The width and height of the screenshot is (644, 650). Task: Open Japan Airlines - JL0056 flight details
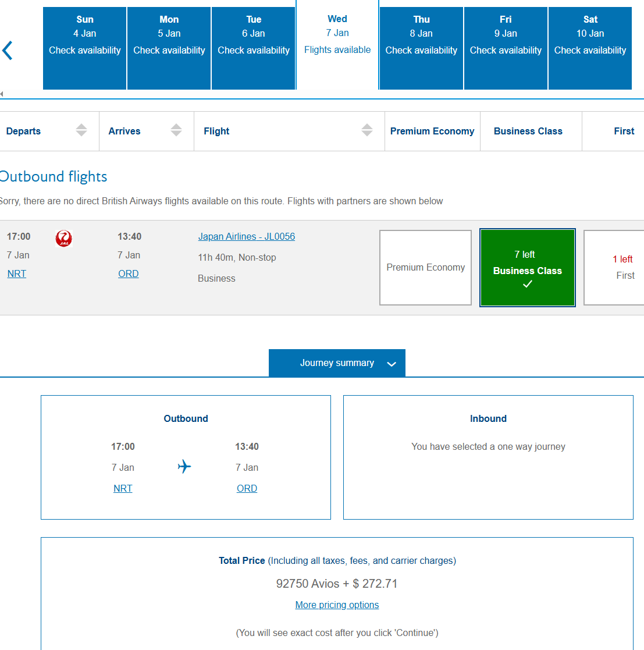point(247,237)
